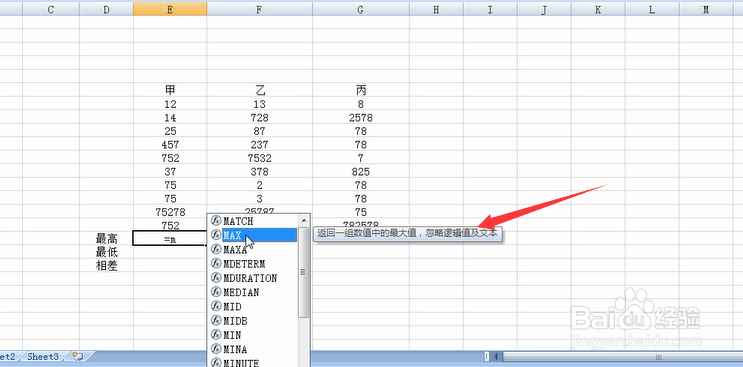
Task: Switch to Sheet2 tab
Action: pyautogui.click(x=7, y=357)
